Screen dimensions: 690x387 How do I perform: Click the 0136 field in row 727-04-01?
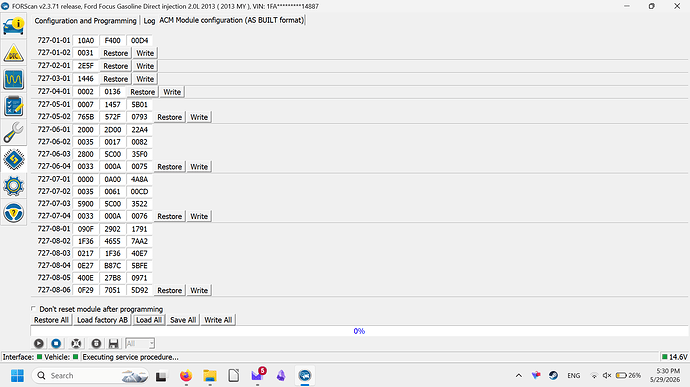point(112,92)
